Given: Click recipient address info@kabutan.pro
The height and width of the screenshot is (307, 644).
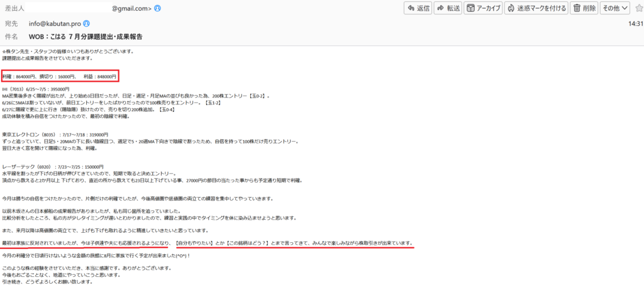Looking at the screenshot, I should click(55, 23).
